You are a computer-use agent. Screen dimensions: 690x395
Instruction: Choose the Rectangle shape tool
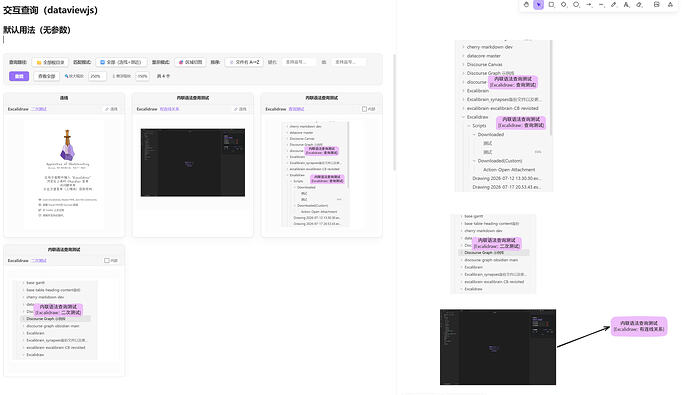pos(551,4)
